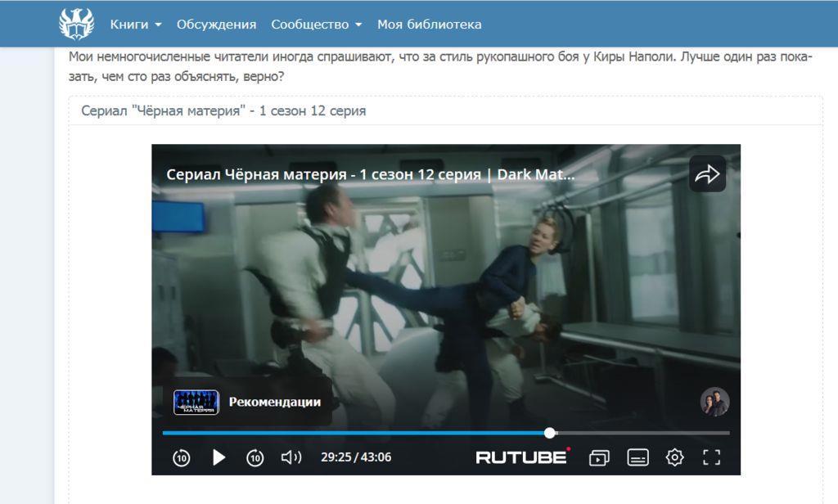The height and width of the screenshot is (504, 838).
Task: Click the eagle site logo
Action: point(76,24)
